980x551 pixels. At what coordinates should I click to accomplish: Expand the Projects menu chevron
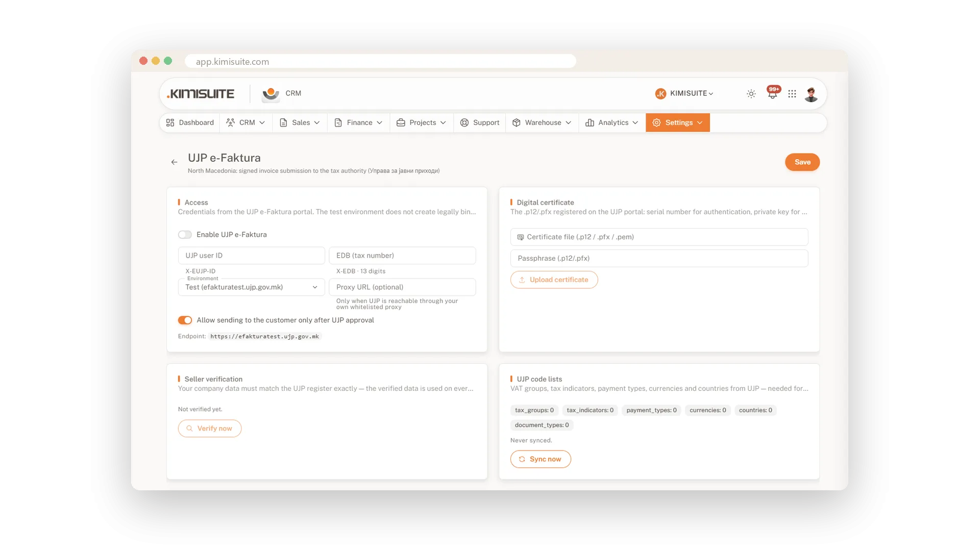443,123
